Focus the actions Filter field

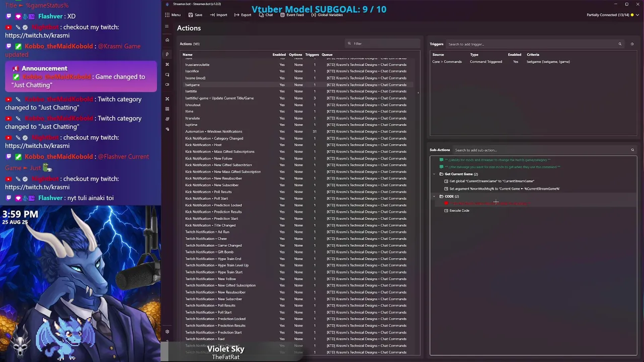(x=383, y=44)
